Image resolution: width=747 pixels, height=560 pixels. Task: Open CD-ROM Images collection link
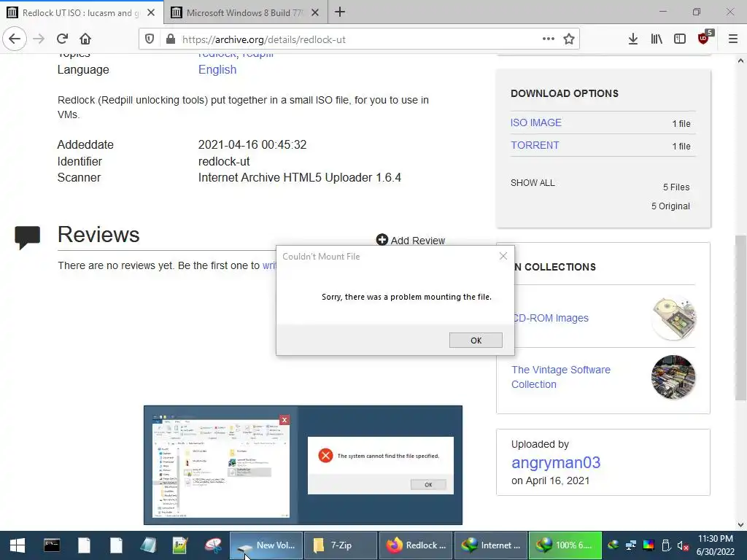551,318
